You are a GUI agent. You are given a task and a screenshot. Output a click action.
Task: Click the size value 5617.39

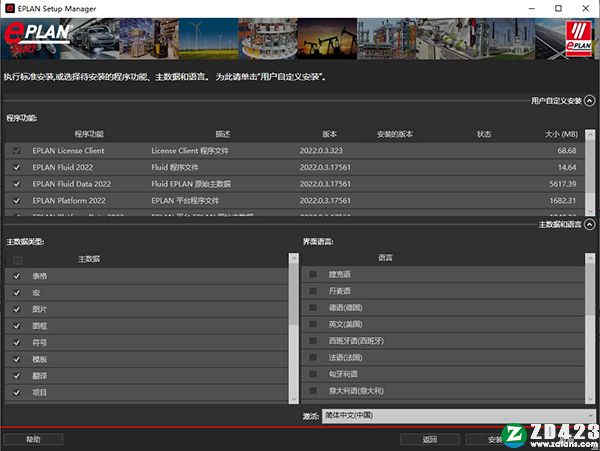coord(563,184)
